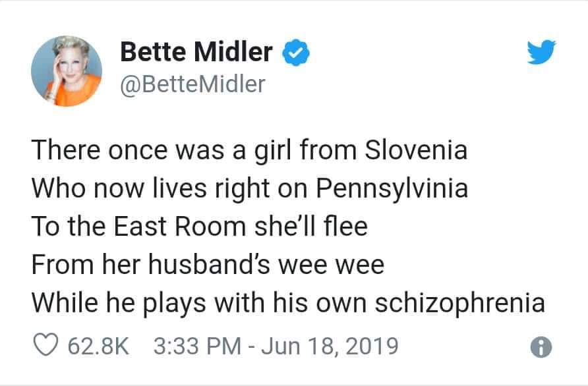This screenshot has height=386, width=588.
Task: Click the first line starting "There once"
Action: (x=249, y=150)
